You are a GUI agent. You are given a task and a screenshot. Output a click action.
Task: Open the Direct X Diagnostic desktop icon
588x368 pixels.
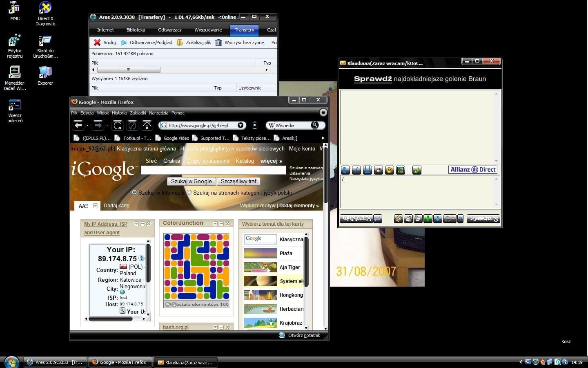coord(45,13)
